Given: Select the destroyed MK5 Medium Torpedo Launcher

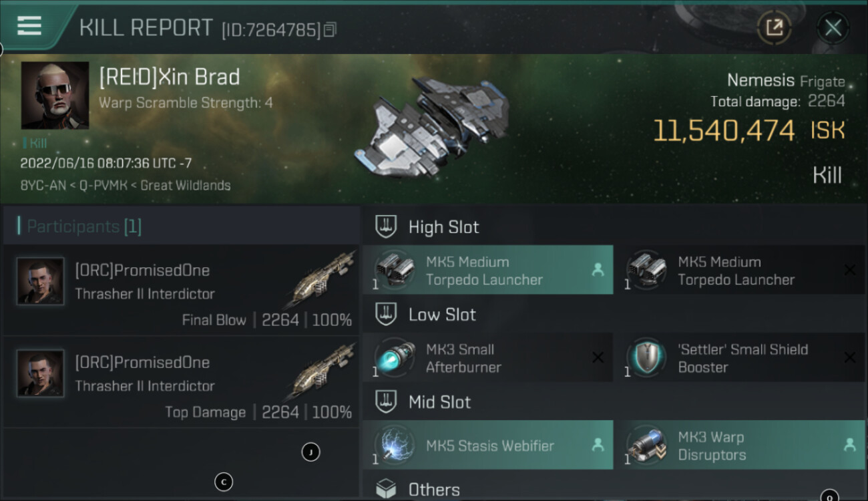Looking at the screenshot, I should pos(739,271).
